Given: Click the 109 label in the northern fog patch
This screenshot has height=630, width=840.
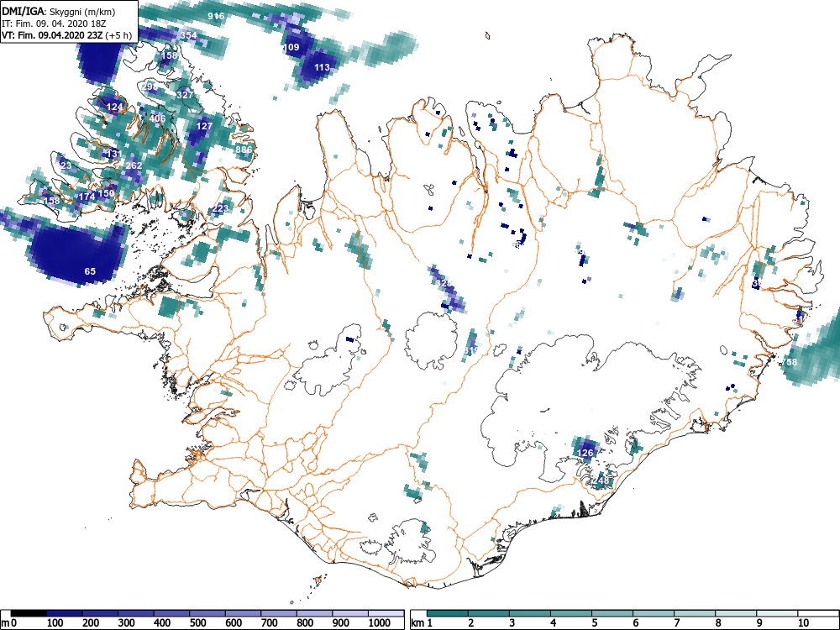Looking at the screenshot, I should point(291,47).
